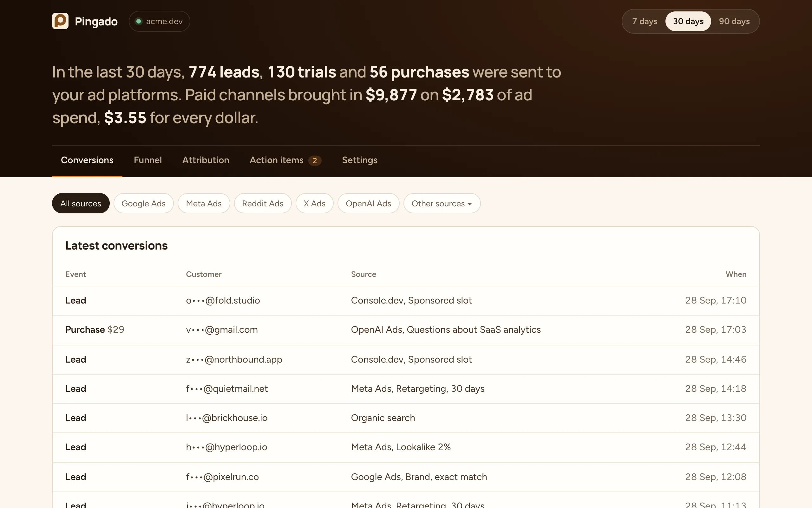Click source Meta Ads, Lookalike 2%
Image resolution: width=812 pixels, height=508 pixels.
tap(401, 447)
